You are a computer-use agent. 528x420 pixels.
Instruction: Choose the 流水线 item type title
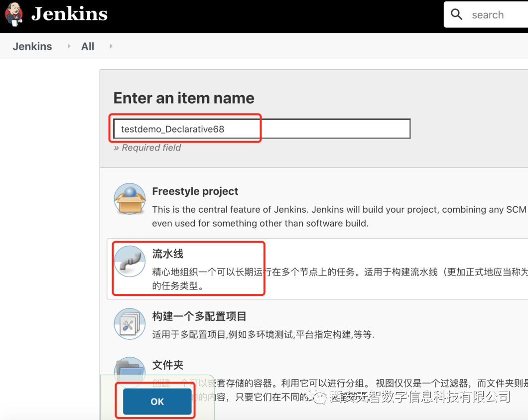pyautogui.click(x=168, y=254)
